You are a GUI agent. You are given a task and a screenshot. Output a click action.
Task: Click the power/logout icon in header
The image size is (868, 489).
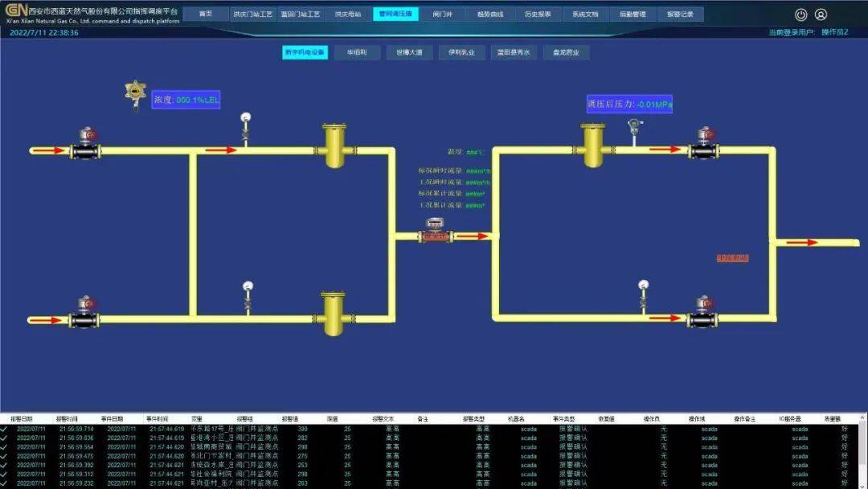pos(800,14)
